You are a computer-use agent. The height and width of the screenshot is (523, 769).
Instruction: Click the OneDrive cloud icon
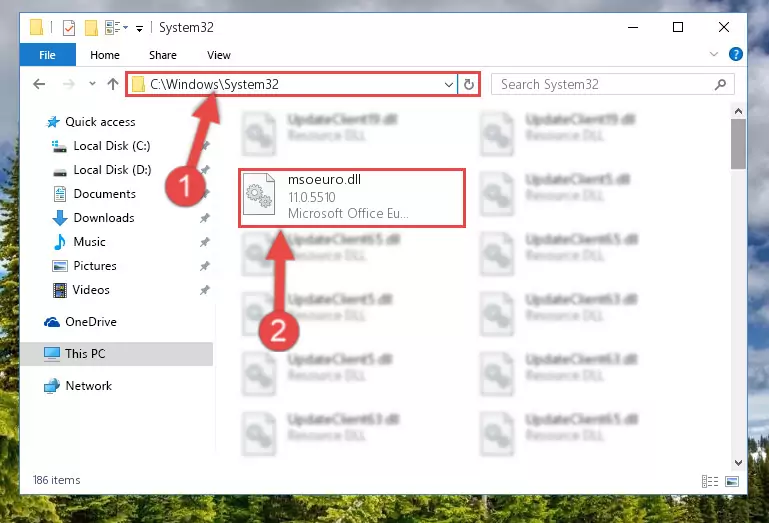(52, 322)
